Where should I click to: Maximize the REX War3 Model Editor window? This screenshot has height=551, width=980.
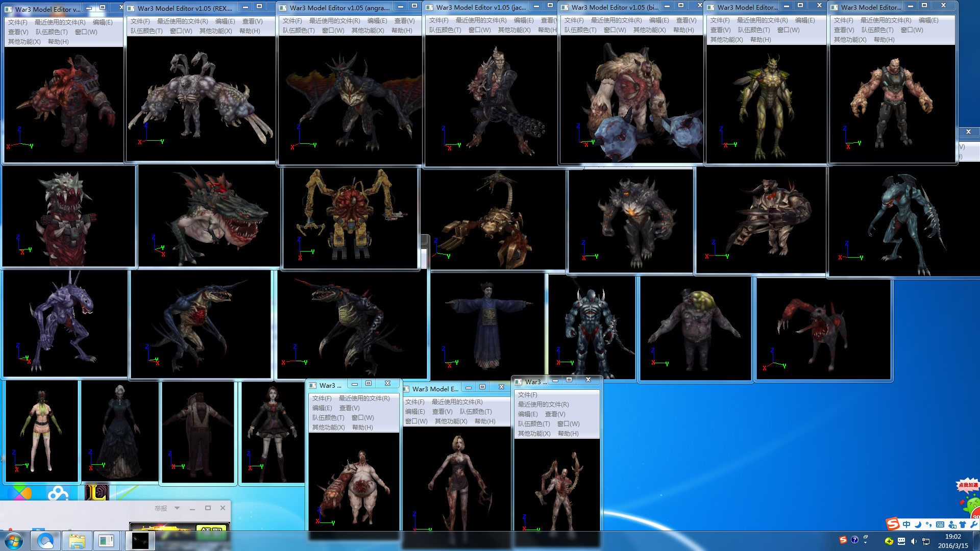pyautogui.click(x=259, y=7)
